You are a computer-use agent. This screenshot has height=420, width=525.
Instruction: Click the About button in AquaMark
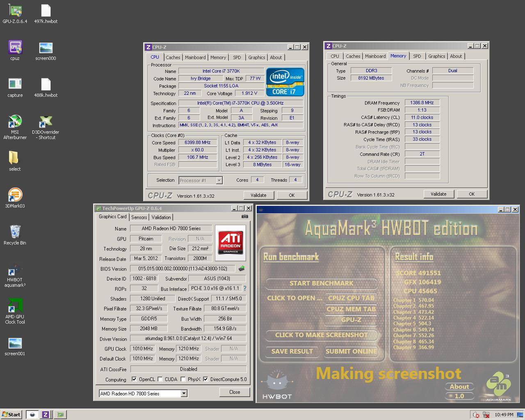pos(459,387)
